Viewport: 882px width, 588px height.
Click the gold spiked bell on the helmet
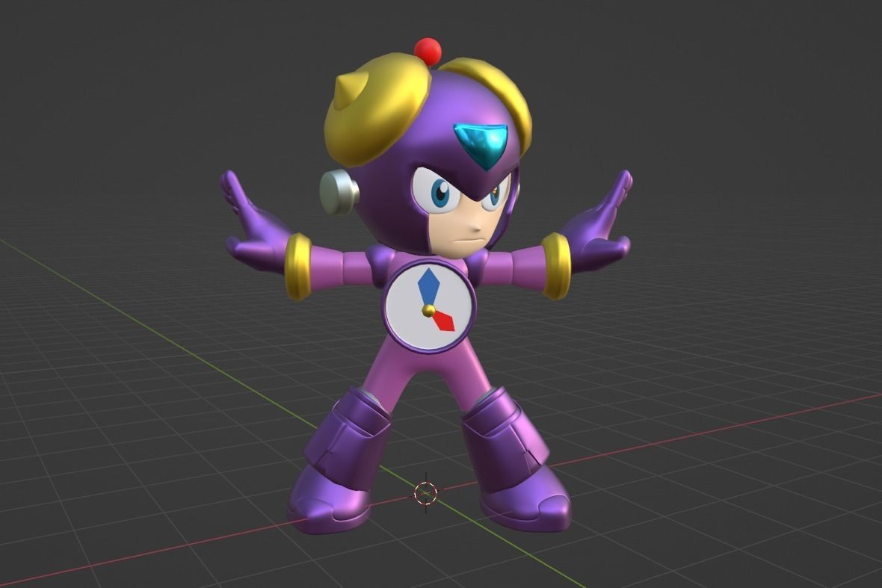[376, 110]
